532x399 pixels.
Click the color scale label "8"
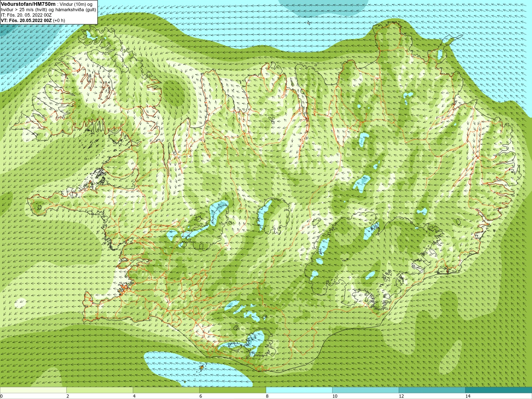point(267,396)
